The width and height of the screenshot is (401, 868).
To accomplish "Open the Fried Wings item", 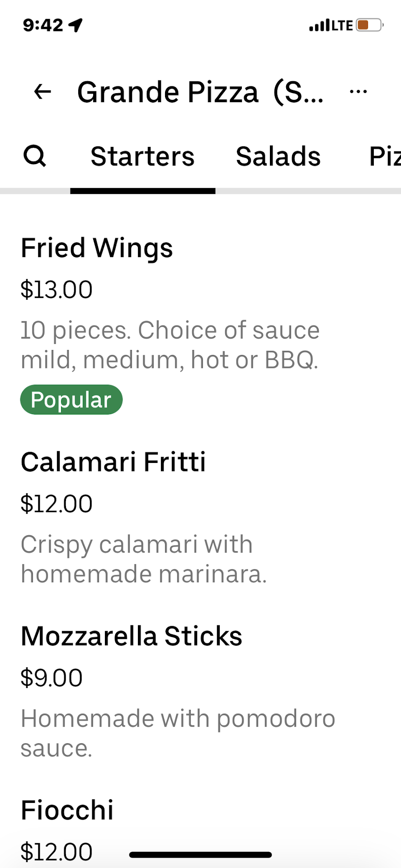I will point(97,248).
